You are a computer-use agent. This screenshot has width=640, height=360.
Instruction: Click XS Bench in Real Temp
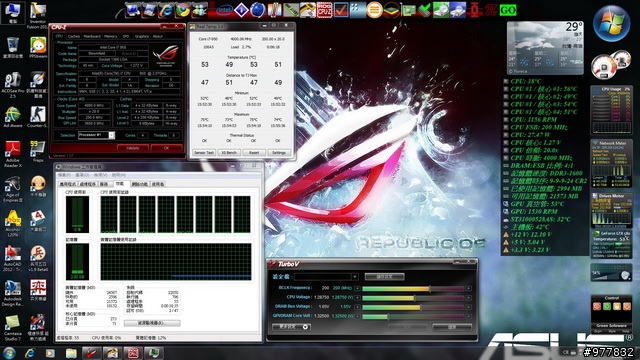pyautogui.click(x=229, y=152)
